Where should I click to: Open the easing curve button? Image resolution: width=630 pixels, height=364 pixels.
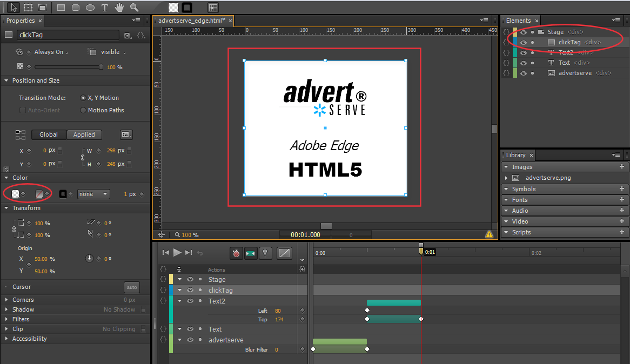(284, 253)
